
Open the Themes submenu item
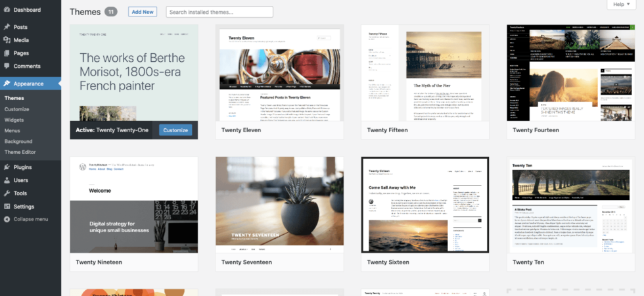click(14, 98)
